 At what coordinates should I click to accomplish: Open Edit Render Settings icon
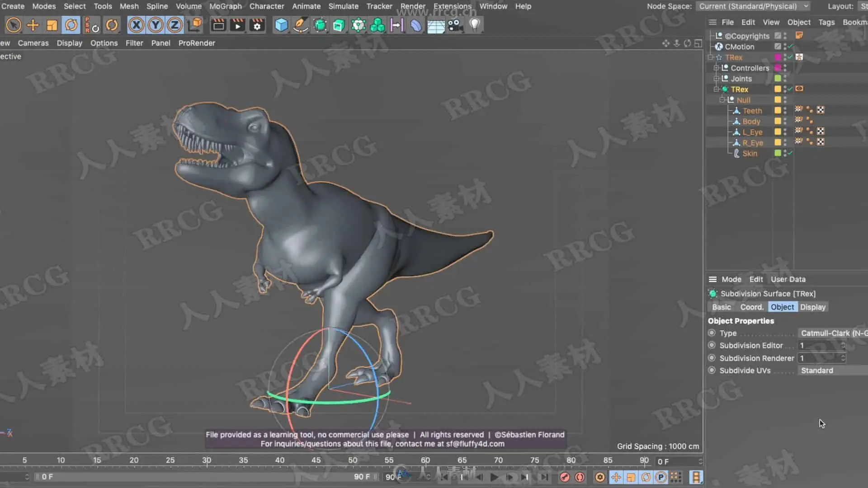pyautogui.click(x=257, y=25)
